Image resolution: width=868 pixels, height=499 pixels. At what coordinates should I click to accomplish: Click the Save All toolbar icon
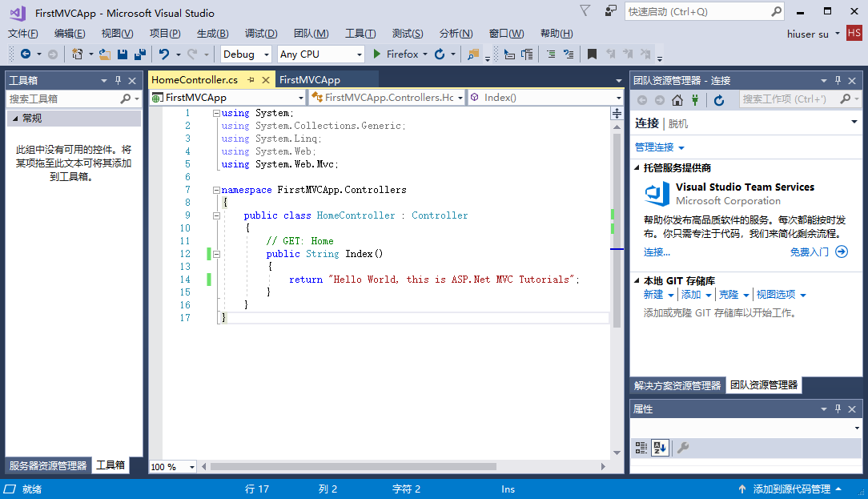pos(140,54)
